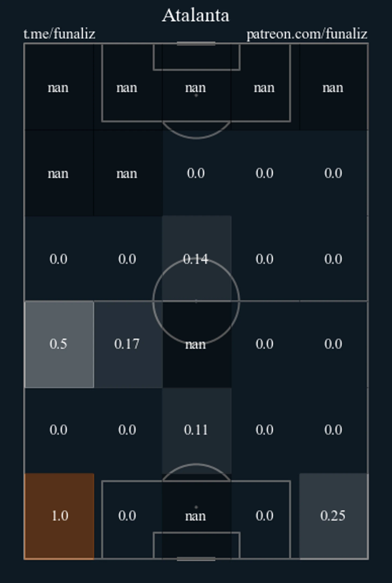Open the t.me/funaliz link text
Viewport: 392px width, 583px height.
[59, 34]
